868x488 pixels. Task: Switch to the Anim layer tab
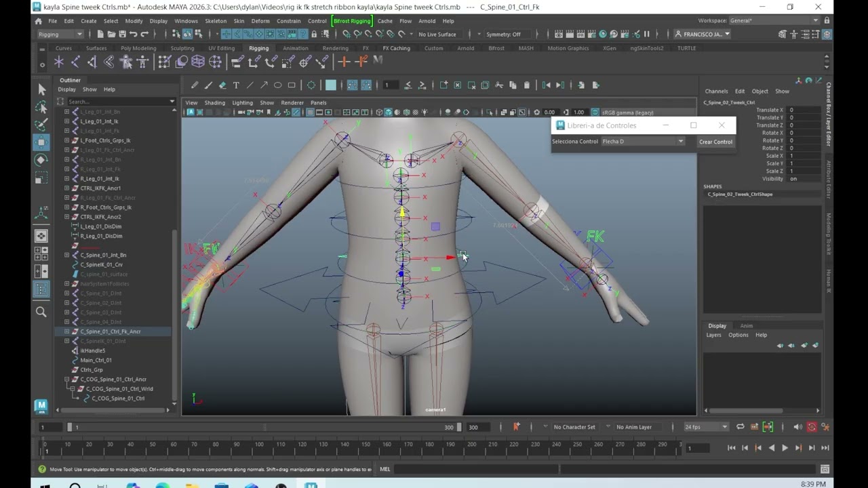pyautogui.click(x=747, y=326)
